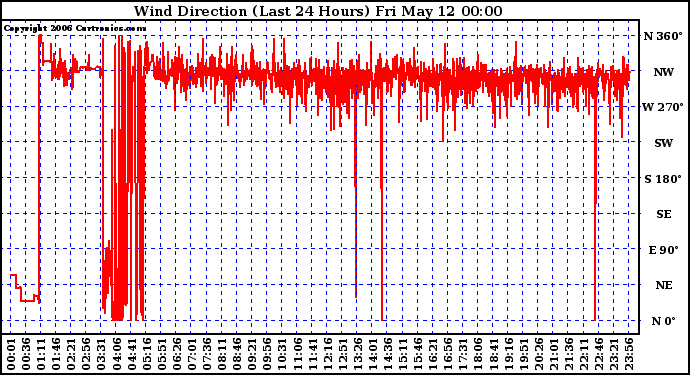Click the '16:21' time label
Screen dimensions: 690x375
click(x=433, y=355)
